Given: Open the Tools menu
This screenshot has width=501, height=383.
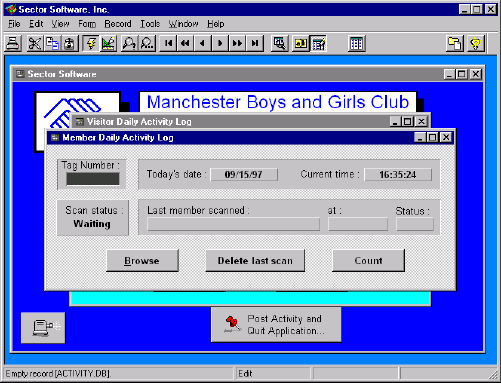Looking at the screenshot, I should (150, 24).
